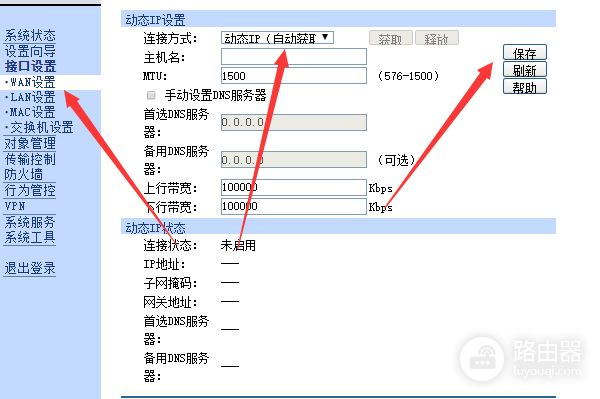Click the 首选DNS服务器 input field
This screenshot has height=399, width=600.
pyautogui.click(x=293, y=122)
